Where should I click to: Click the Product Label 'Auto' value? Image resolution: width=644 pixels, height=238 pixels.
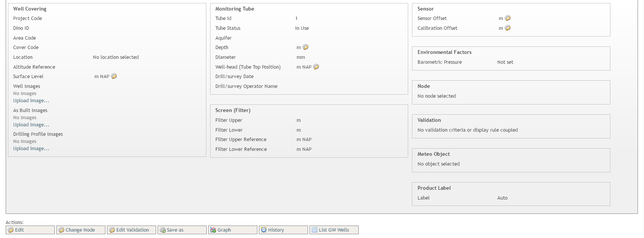pos(502,198)
